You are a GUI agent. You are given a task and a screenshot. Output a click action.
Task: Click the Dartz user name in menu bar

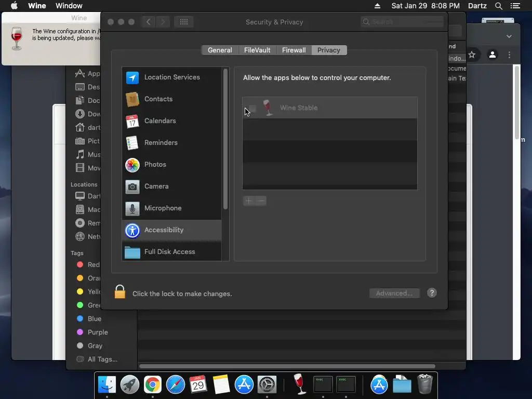click(477, 6)
